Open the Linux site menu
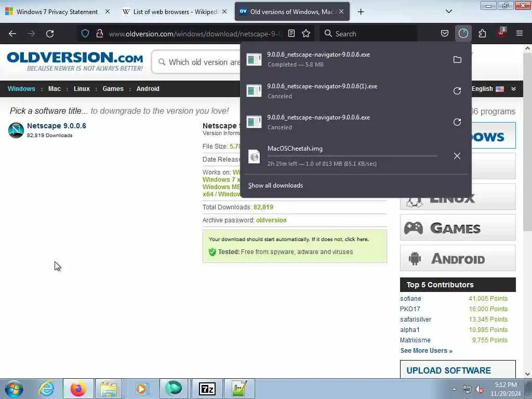 pos(82,88)
